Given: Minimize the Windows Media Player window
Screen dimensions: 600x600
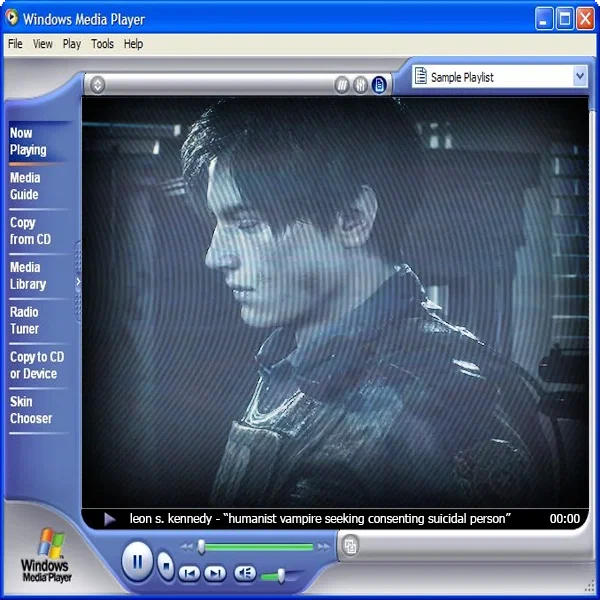Looking at the screenshot, I should pyautogui.click(x=544, y=18).
